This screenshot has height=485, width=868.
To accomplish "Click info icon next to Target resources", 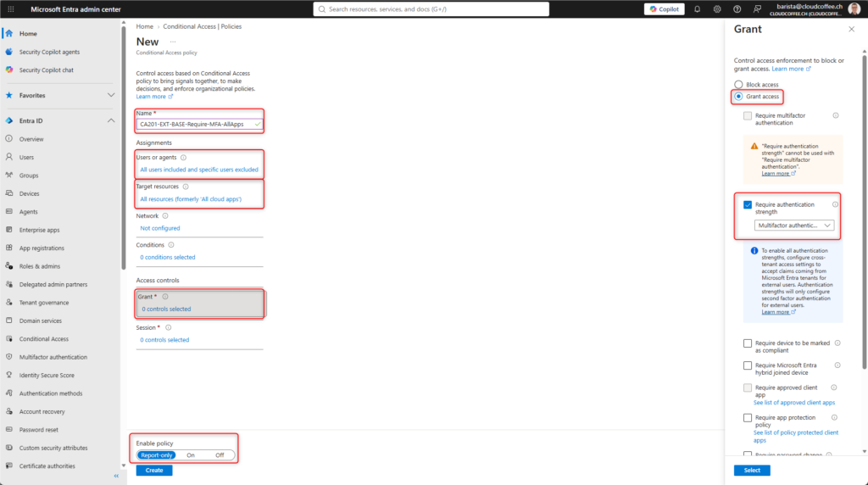I will pos(186,187).
